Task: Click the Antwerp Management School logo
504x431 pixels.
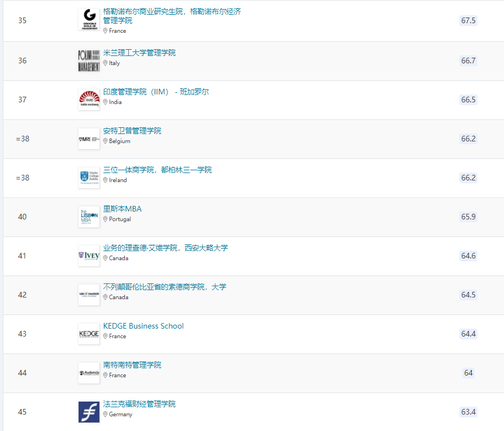Action: 89,138
